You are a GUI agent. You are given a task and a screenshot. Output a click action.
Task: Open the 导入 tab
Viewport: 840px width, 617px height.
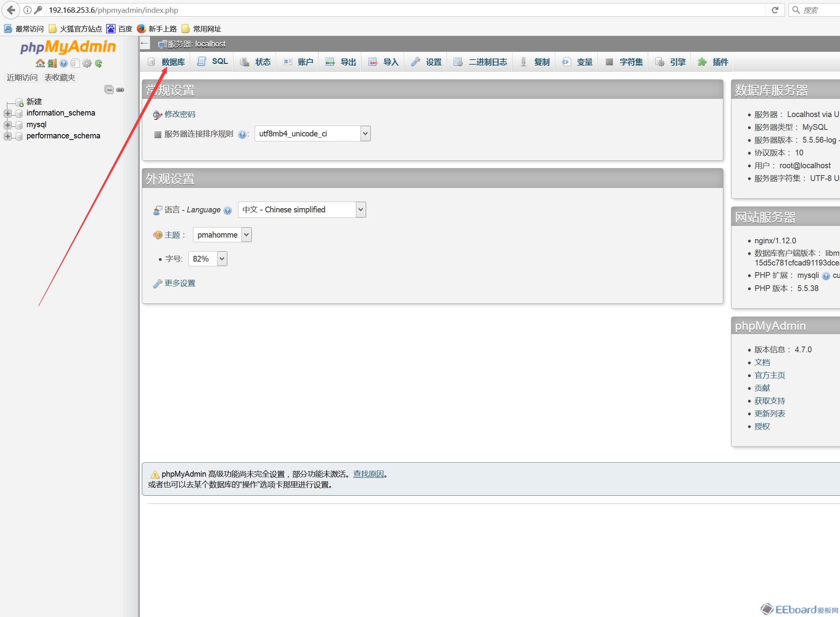383,62
